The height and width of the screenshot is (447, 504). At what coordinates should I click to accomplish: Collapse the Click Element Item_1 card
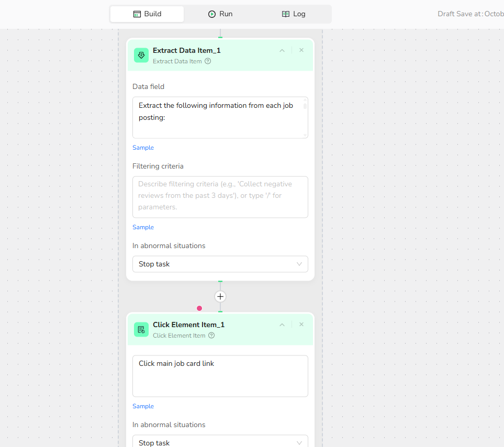[x=282, y=325]
